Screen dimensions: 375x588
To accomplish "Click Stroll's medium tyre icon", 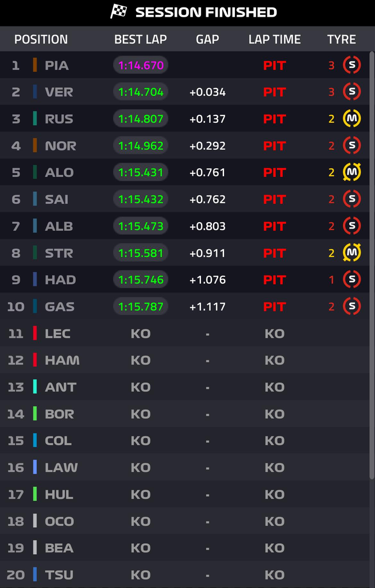I will point(352,253).
